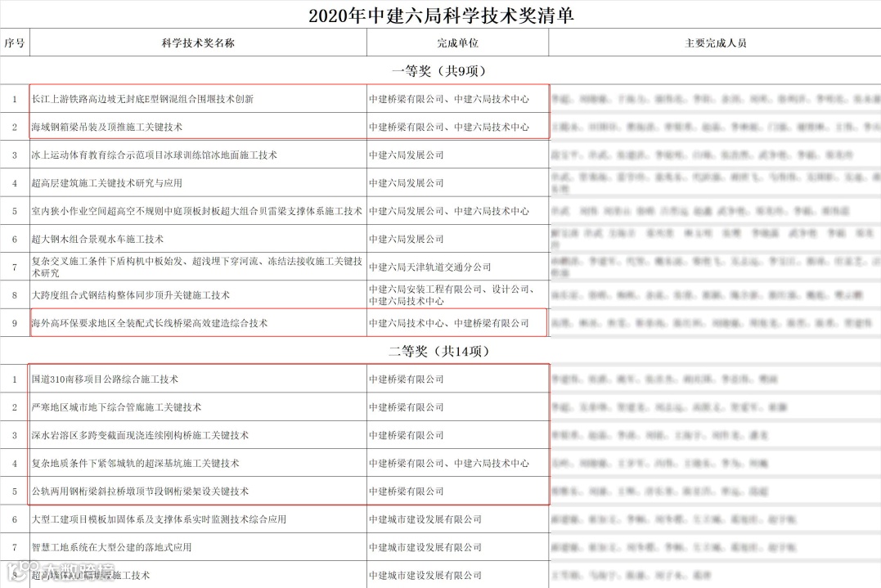The height and width of the screenshot is (588, 881).
Task: Click 中建桥梁有限公司 in 深水岩溶区 row
Action: pyautogui.click(x=407, y=435)
